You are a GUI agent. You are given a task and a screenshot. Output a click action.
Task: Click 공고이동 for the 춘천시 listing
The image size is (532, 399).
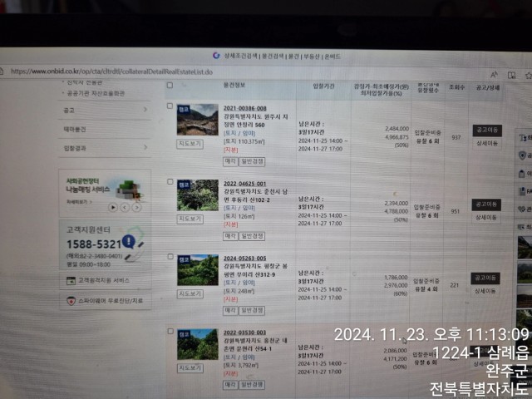click(486, 204)
